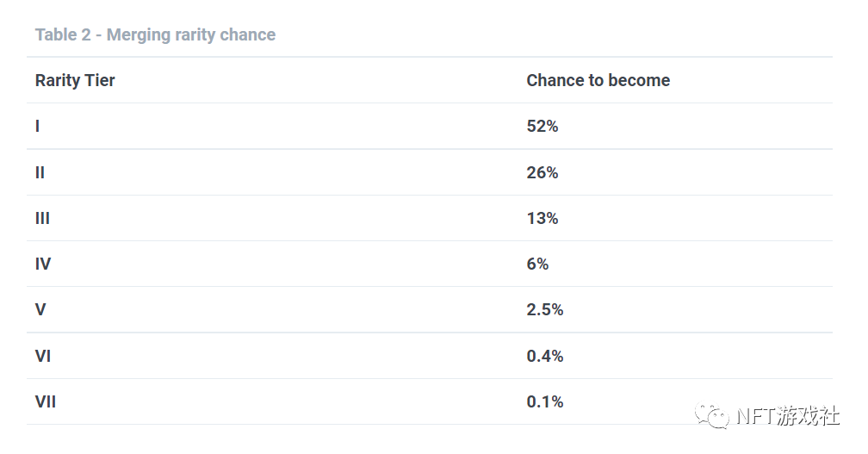Select the Rarity Tier IV cell
The width and height of the screenshot is (868, 454).
click(43, 264)
